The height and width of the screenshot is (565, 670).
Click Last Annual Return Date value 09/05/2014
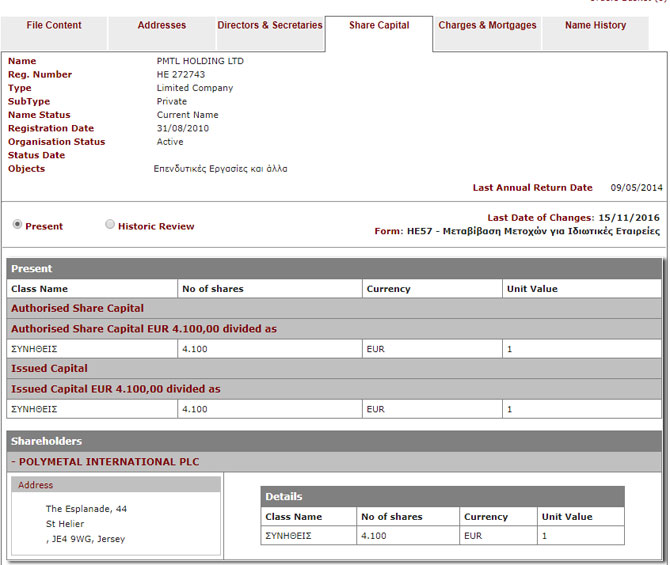click(636, 188)
